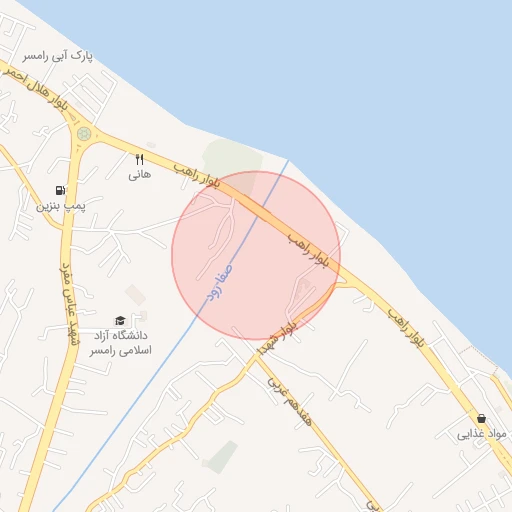512x512 pixels.
Task: Click the بلوار شهدا road label
Action: tap(277, 338)
